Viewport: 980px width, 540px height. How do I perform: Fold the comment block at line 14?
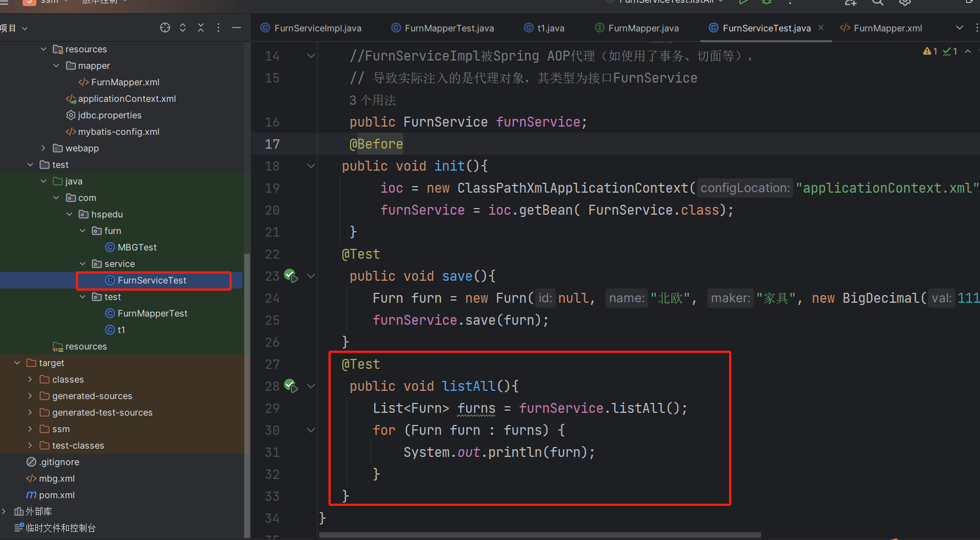click(311, 56)
